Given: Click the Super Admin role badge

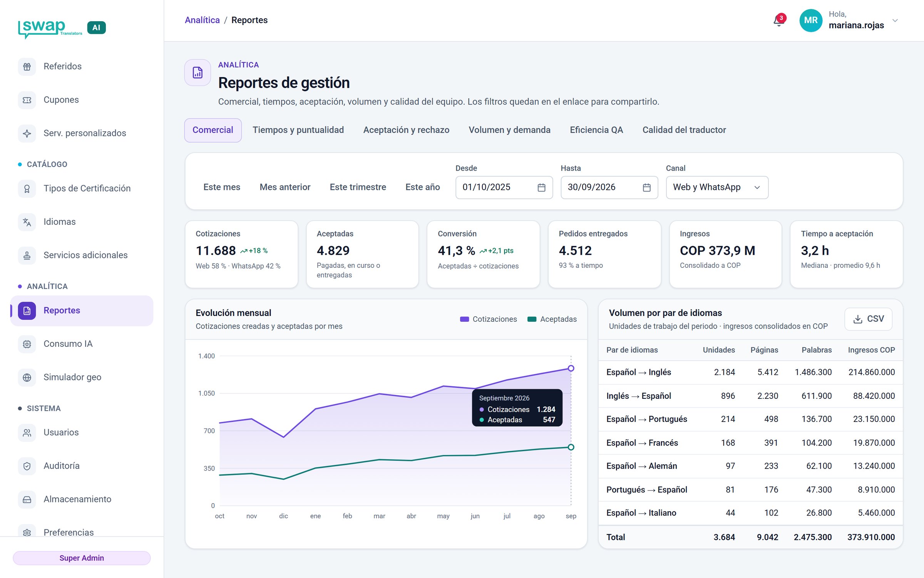Looking at the screenshot, I should [82, 558].
